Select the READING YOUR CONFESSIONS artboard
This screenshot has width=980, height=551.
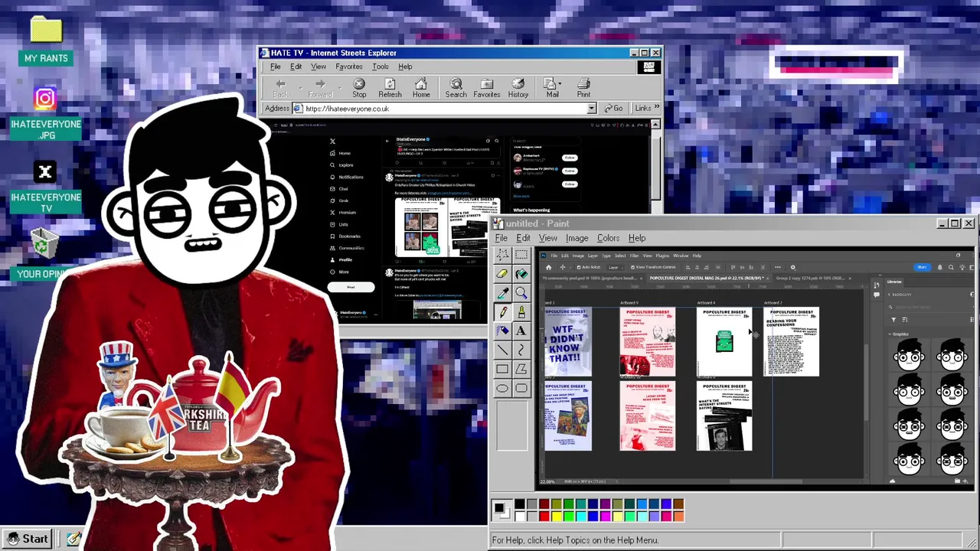click(x=791, y=342)
